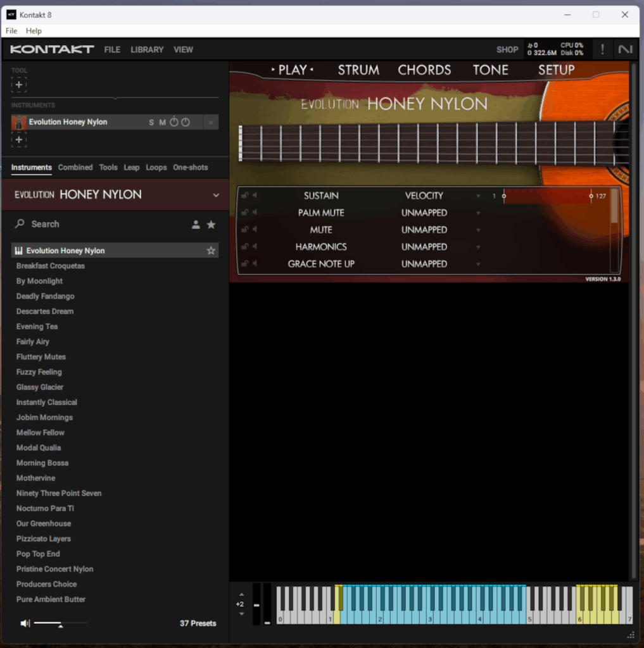Expand the Evolution Honey Nylon library chevron
Image resolution: width=644 pixels, height=648 pixels.
(216, 195)
